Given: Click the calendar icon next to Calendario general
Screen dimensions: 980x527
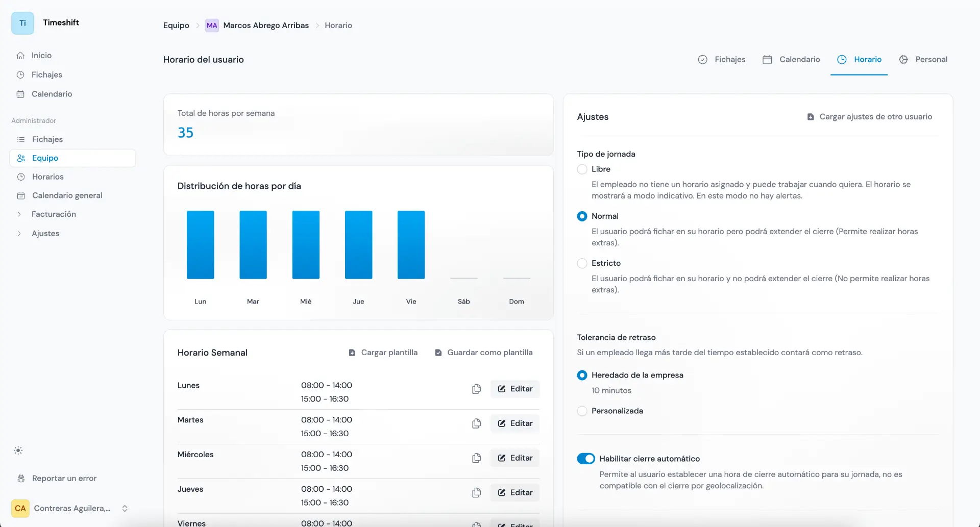Looking at the screenshot, I should (21, 195).
